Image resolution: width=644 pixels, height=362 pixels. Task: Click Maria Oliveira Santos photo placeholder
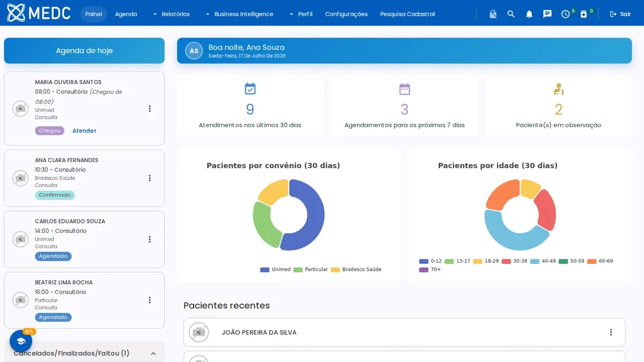[x=20, y=108]
